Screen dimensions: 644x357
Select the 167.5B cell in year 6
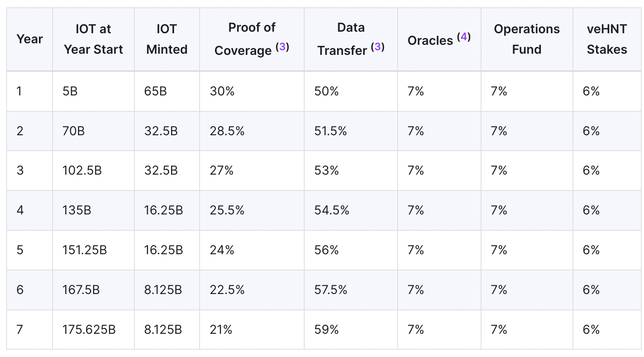click(81, 290)
